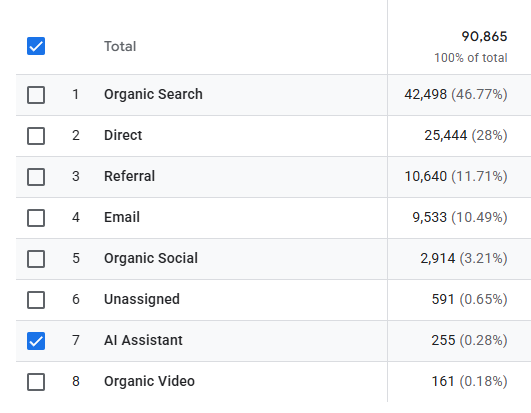Click the AI Assistant channel label

143,340
